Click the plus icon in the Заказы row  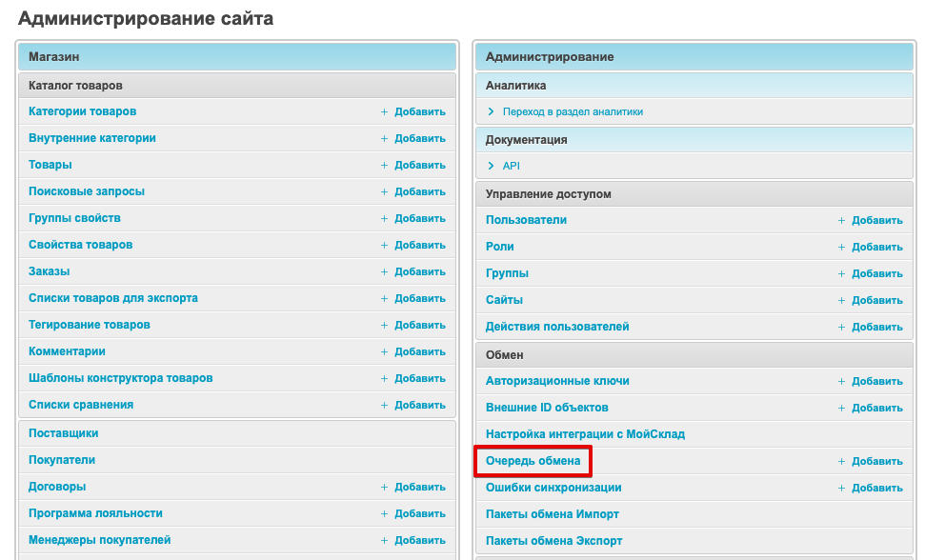[x=385, y=271]
